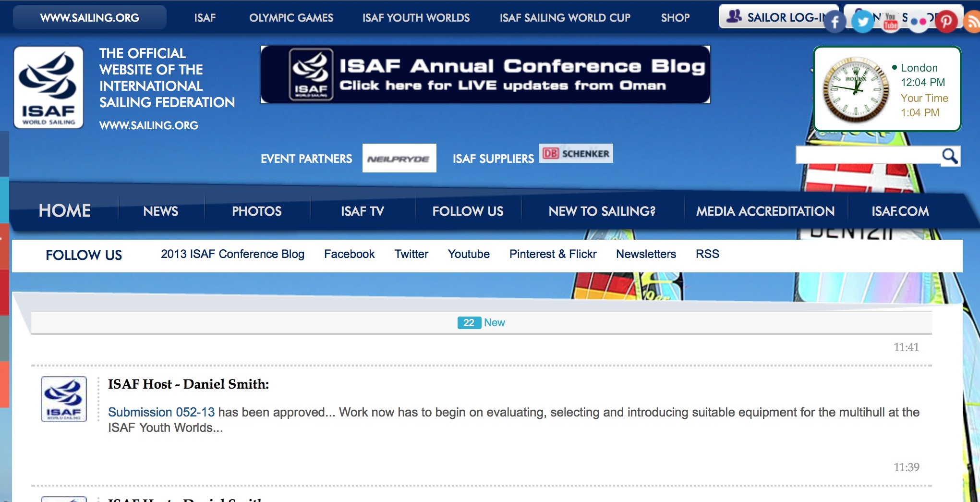Open the Shop menu item
The height and width of the screenshot is (502, 980).
[675, 18]
